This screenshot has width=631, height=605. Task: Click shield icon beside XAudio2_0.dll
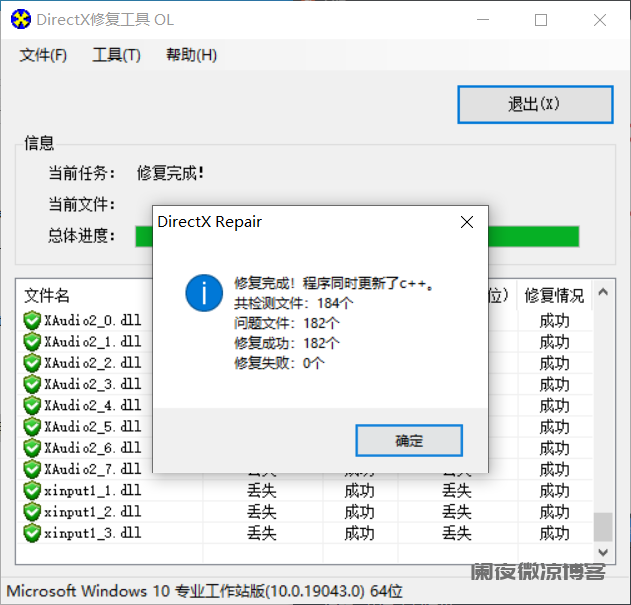coord(32,320)
